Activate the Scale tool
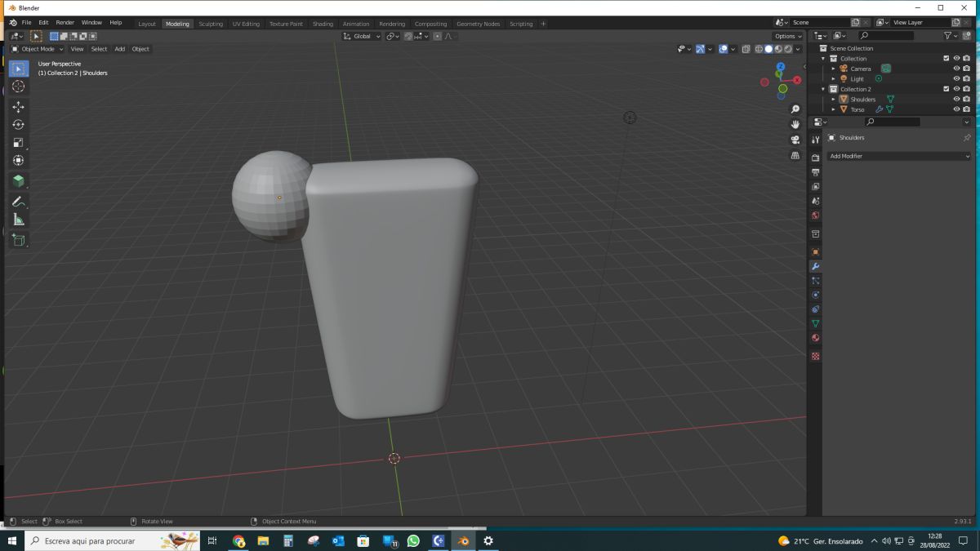Screen dimensions: 980x551 tap(19, 143)
